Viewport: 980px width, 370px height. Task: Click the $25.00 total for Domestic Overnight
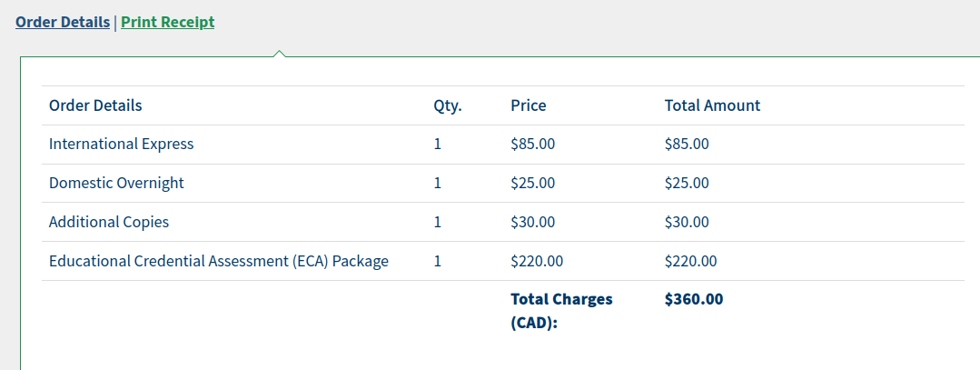pos(687,184)
